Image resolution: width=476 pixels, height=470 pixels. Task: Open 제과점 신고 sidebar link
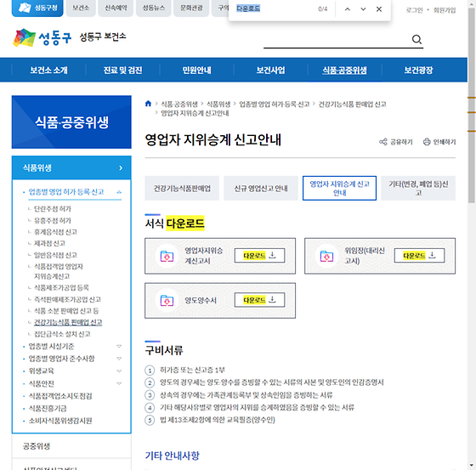pyautogui.click(x=49, y=243)
